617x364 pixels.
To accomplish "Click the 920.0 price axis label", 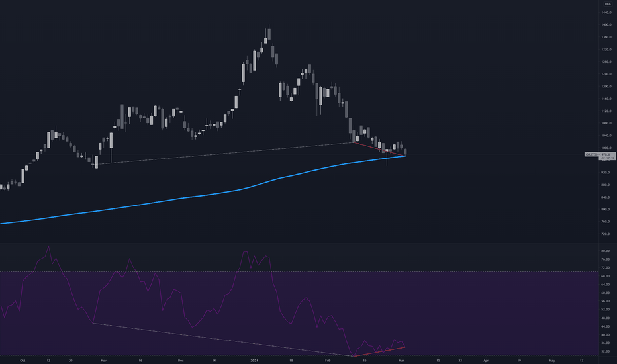I will (606, 172).
